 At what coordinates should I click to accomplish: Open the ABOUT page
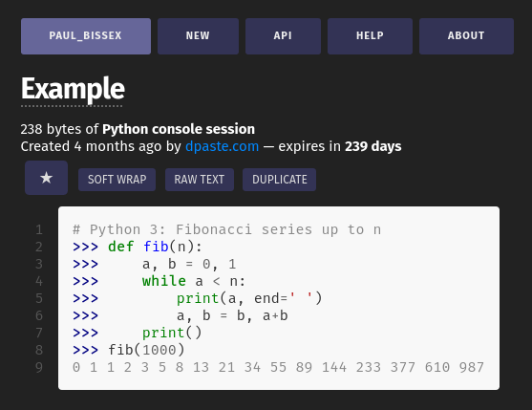click(x=466, y=36)
